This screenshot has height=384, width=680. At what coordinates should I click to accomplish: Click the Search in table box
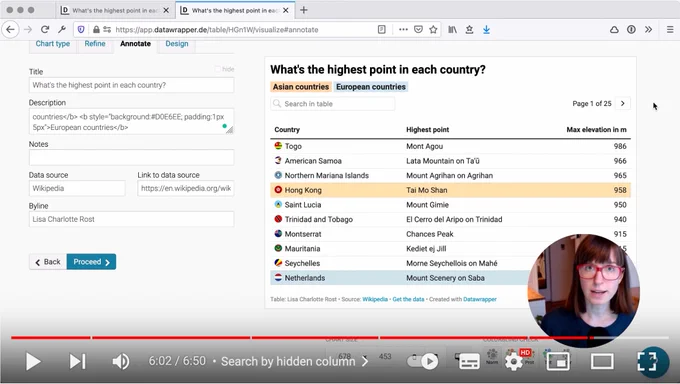pyautogui.click(x=333, y=104)
